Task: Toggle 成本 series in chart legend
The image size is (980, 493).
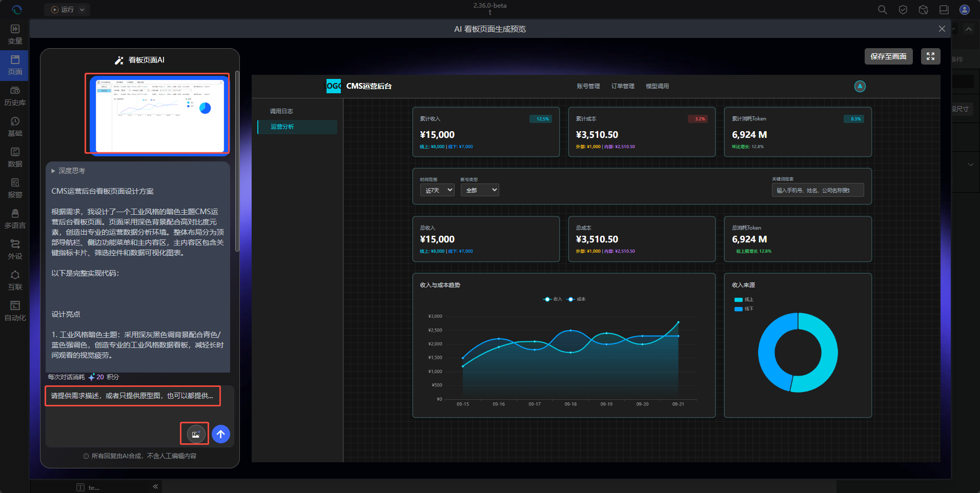Action: [576, 299]
